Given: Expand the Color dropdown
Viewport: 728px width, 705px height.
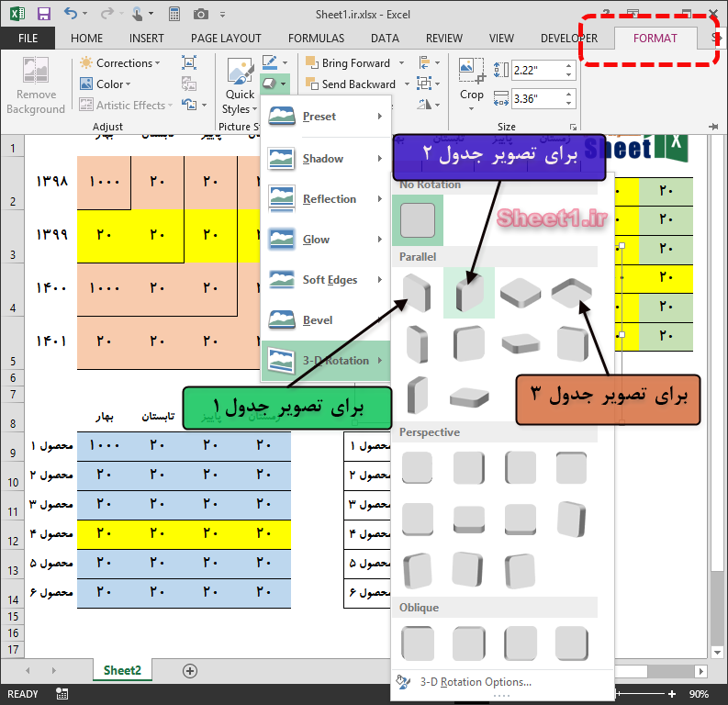Looking at the screenshot, I should point(110,84).
